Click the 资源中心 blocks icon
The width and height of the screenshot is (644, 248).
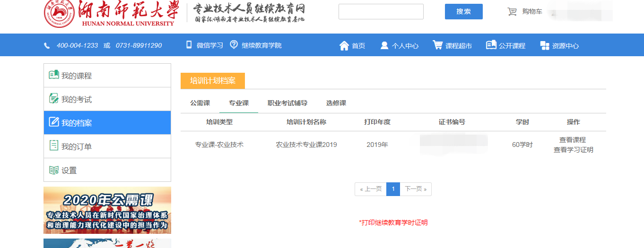(x=545, y=46)
